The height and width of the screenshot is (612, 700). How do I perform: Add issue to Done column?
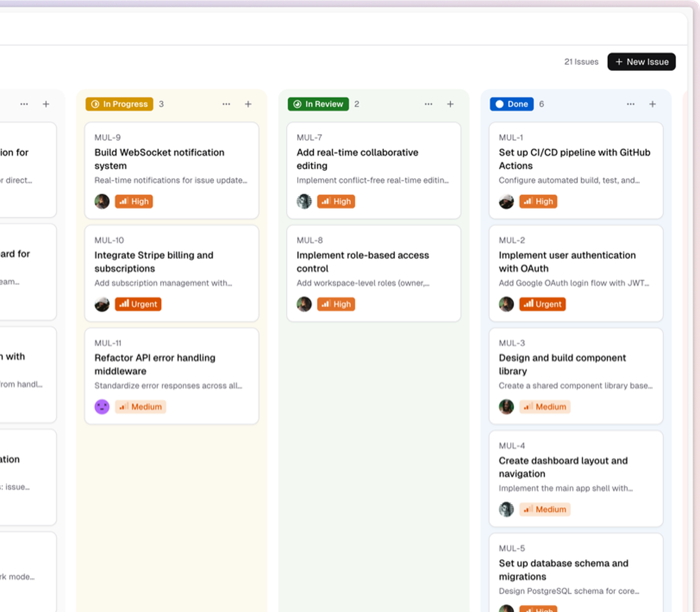(x=652, y=104)
